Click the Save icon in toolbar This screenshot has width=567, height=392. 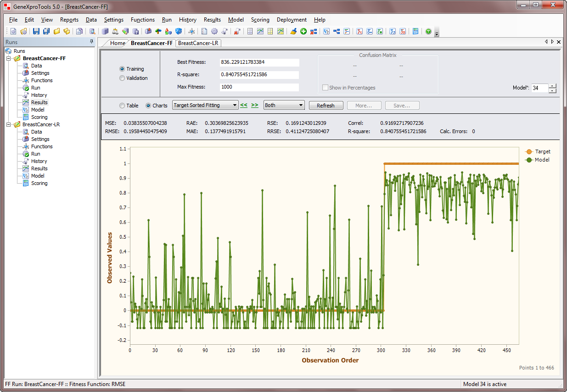(x=36, y=31)
